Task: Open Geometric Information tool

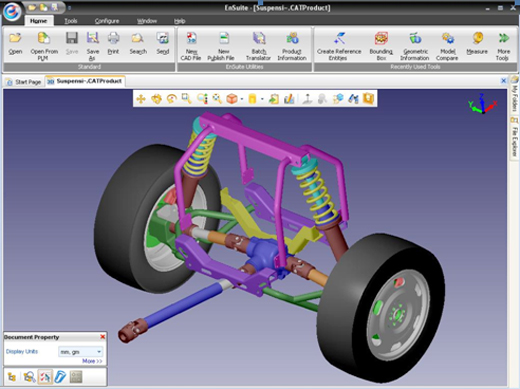Action: click(415, 38)
